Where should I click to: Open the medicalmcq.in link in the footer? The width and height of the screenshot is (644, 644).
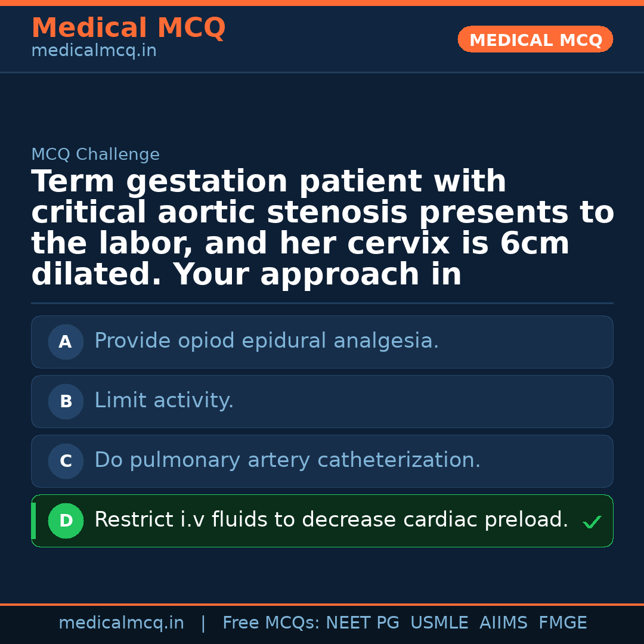(121, 623)
